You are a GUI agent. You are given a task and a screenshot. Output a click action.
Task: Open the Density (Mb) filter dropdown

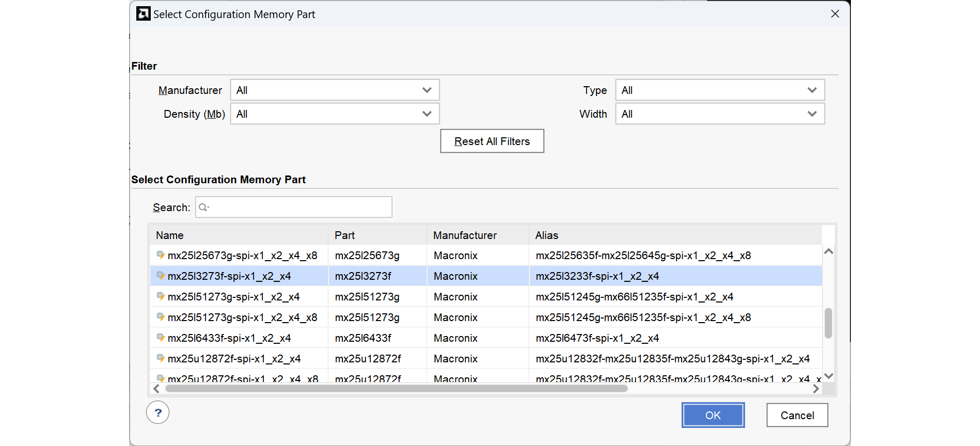[335, 114]
